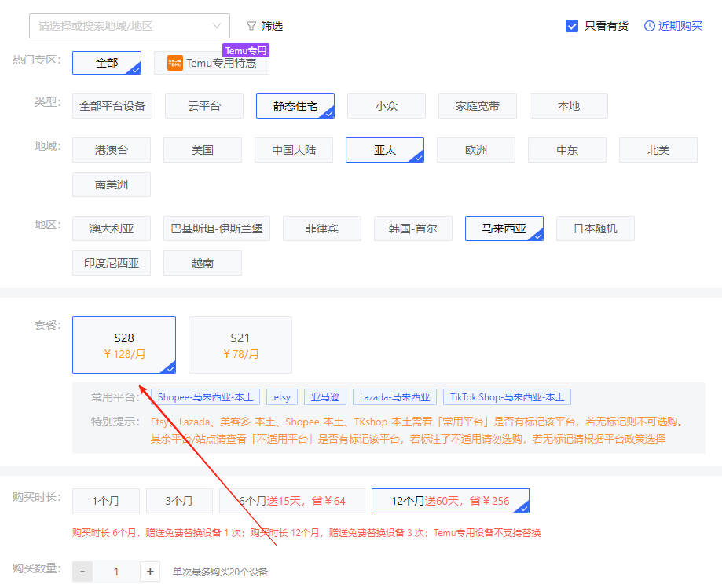Select 中国大陆 region
The image size is (722, 588).
[x=294, y=150]
